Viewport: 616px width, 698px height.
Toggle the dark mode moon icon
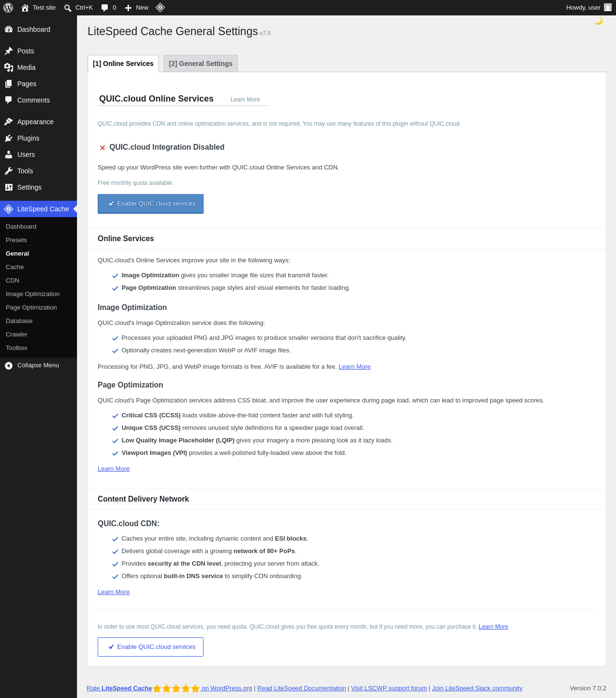point(599,21)
